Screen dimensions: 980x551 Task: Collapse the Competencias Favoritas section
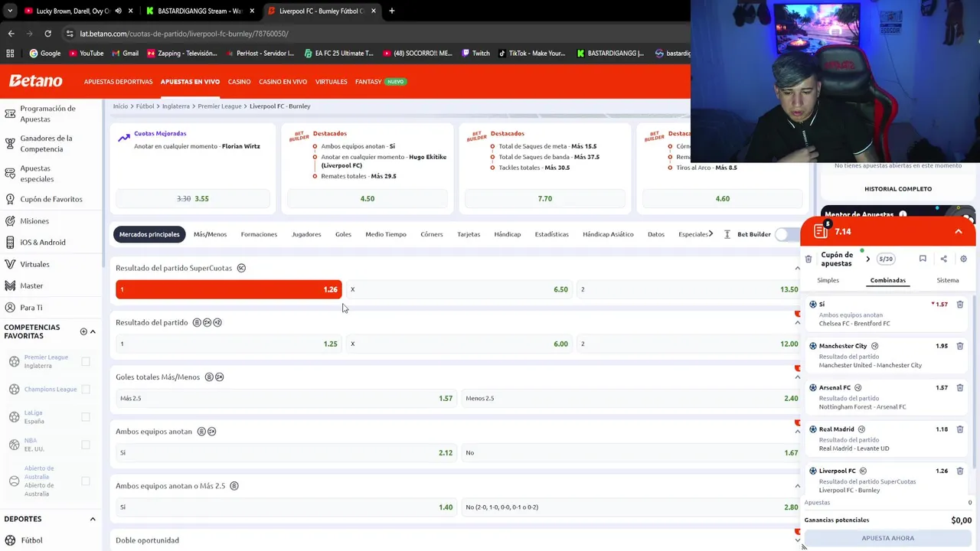93,331
